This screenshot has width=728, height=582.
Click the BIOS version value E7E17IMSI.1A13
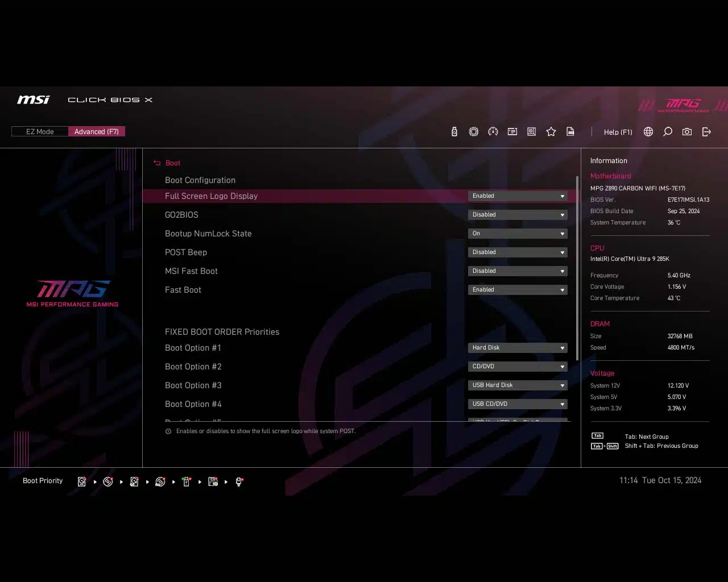[688, 200]
